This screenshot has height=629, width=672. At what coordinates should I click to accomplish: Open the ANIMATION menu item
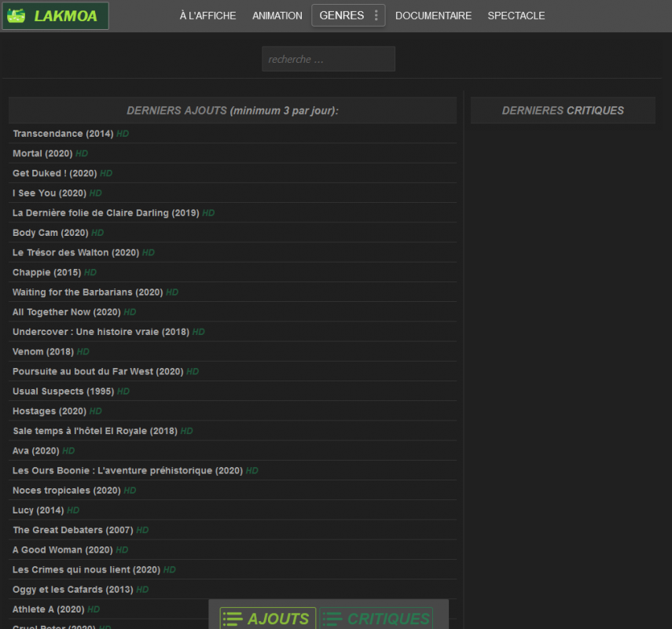point(277,16)
